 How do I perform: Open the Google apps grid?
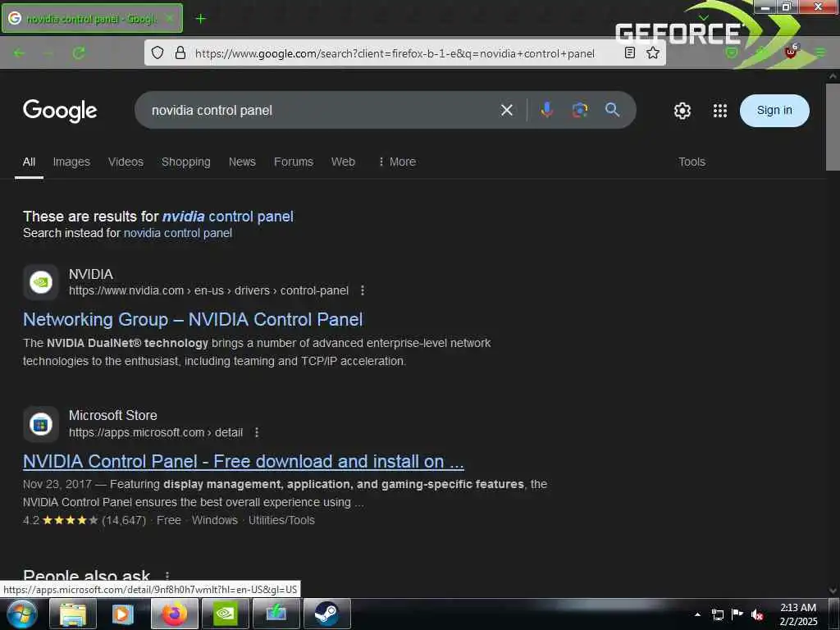click(x=720, y=111)
